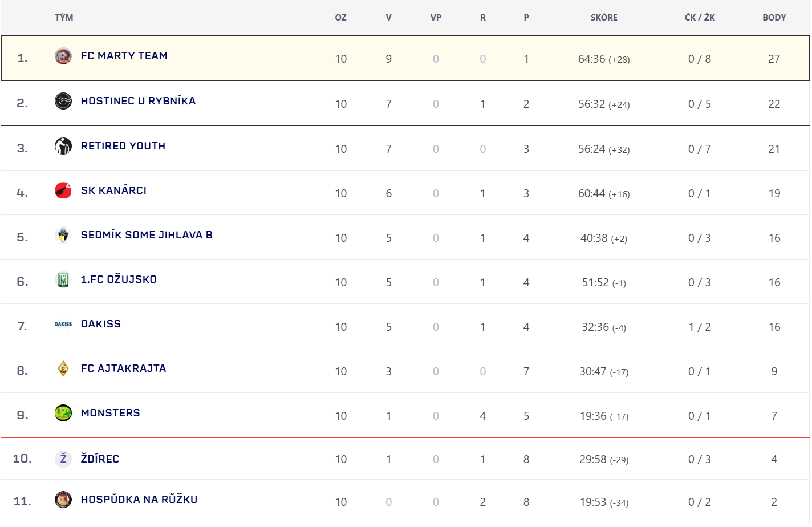Click the Monsters green logo
The height and width of the screenshot is (527, 812).
(63, 413)
